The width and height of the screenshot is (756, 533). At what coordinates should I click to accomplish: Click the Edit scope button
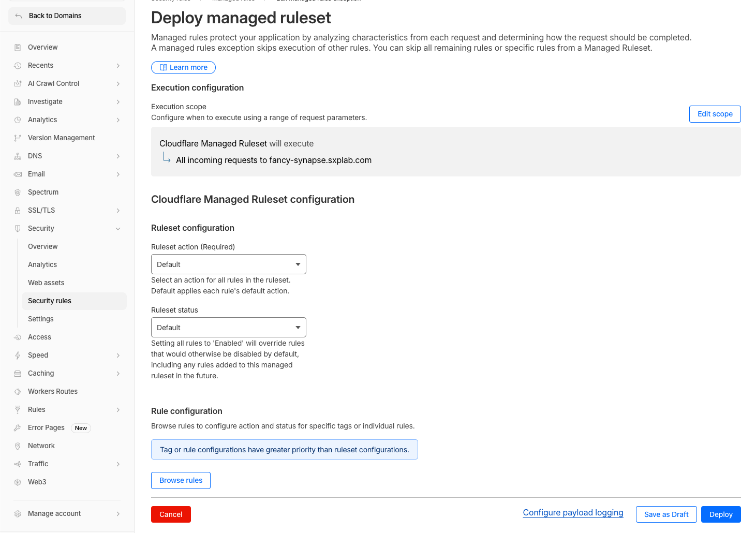click(x=715, y=114)
